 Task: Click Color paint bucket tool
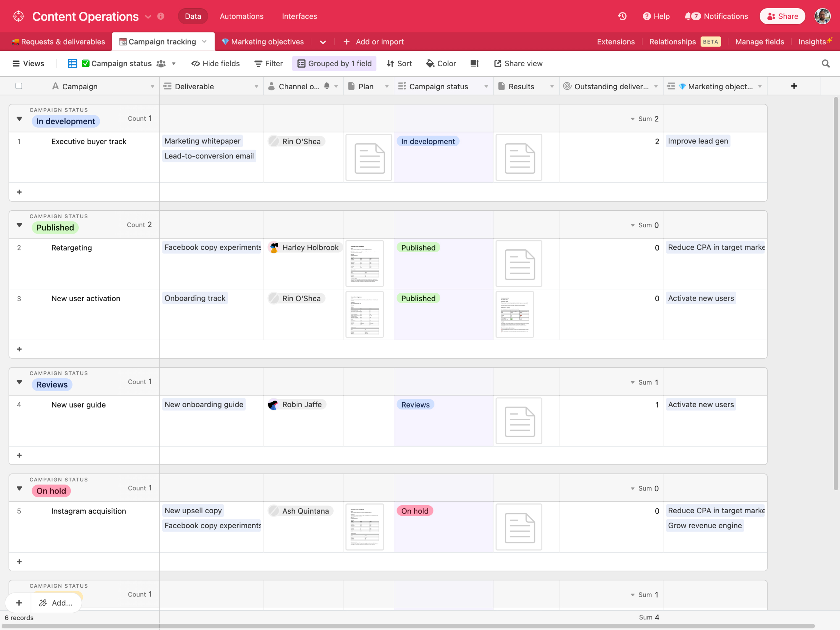click(x=440, y=63)
